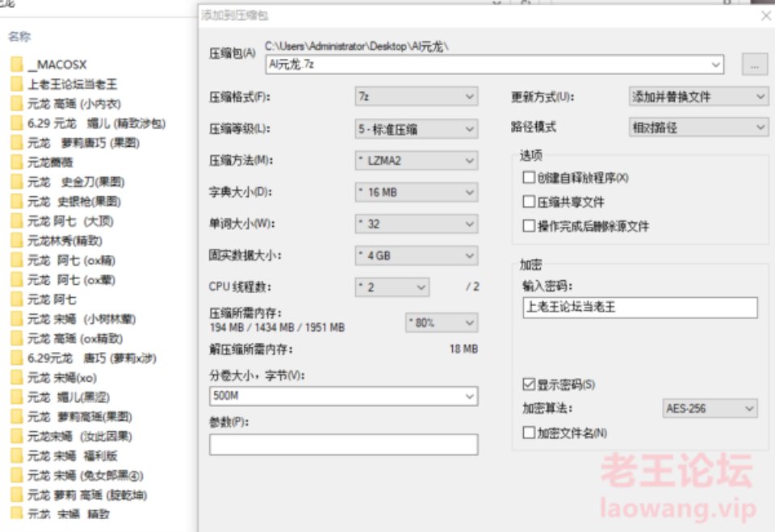The height and width of the screenshot is (532, 775).
Task: Enable 操作完成后删除源文件 checkbox
Action: (529, 226)
